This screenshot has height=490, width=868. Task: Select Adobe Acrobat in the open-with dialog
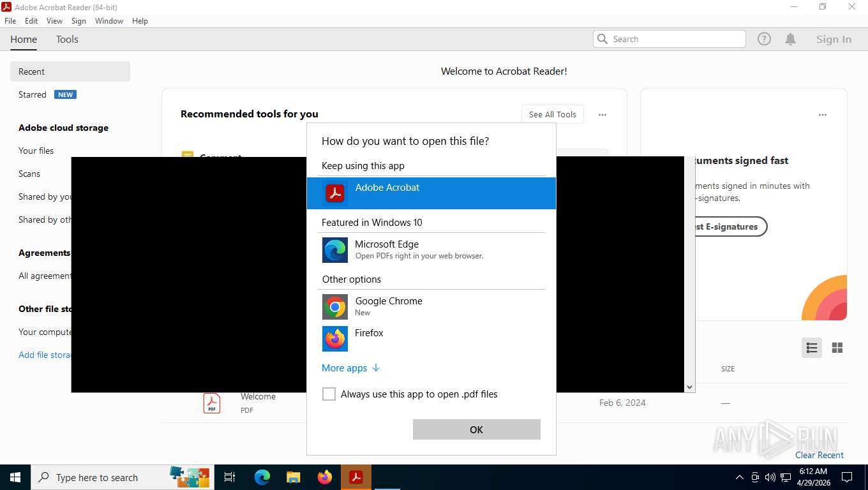pyautogui.click(x=431, y=193)
